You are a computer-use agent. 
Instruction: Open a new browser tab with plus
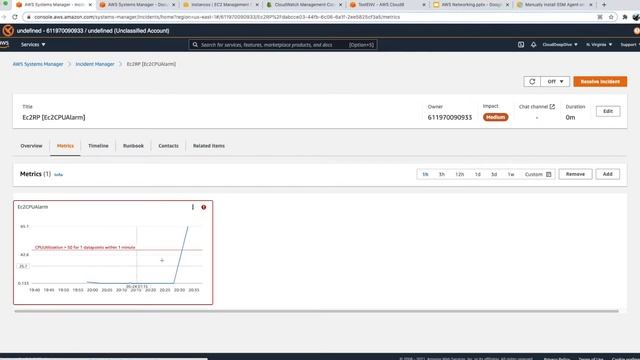(x=604, y=5)
